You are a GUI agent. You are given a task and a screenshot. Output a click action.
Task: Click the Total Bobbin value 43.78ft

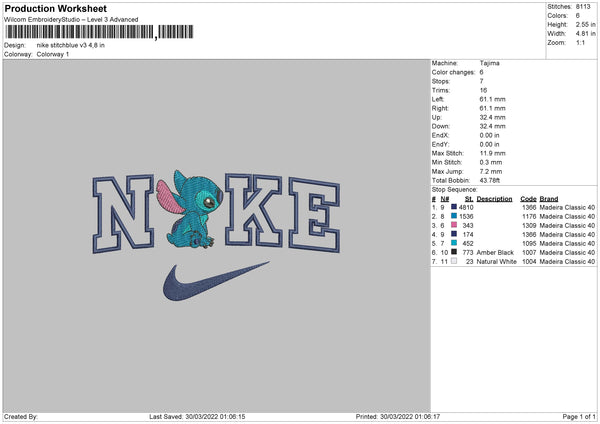[x=490, y=180]
